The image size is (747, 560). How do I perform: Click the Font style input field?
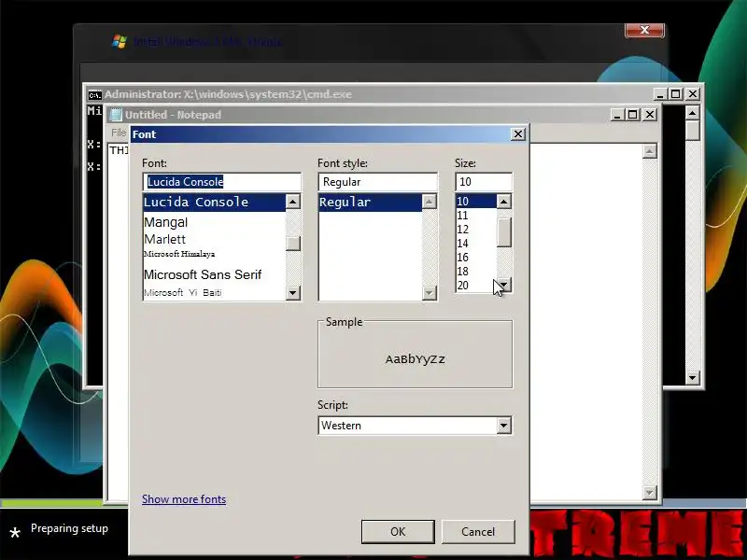378,181
